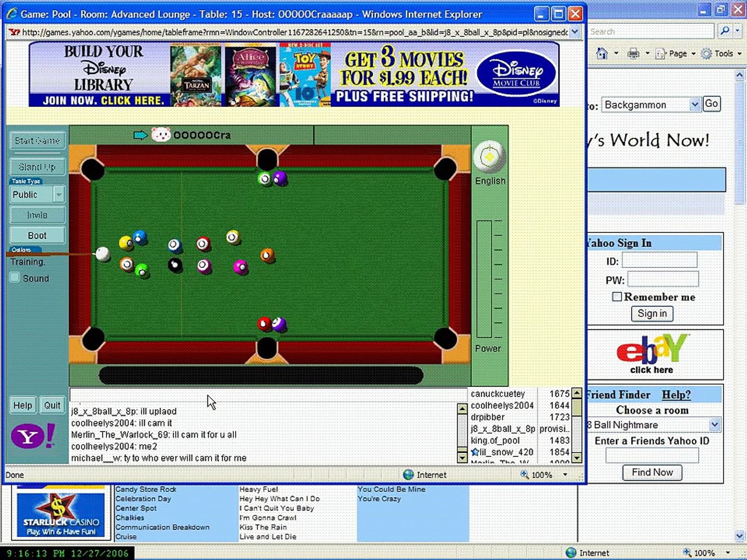
Task: Click the Sign in button
Action: click(x=652, y=314)
